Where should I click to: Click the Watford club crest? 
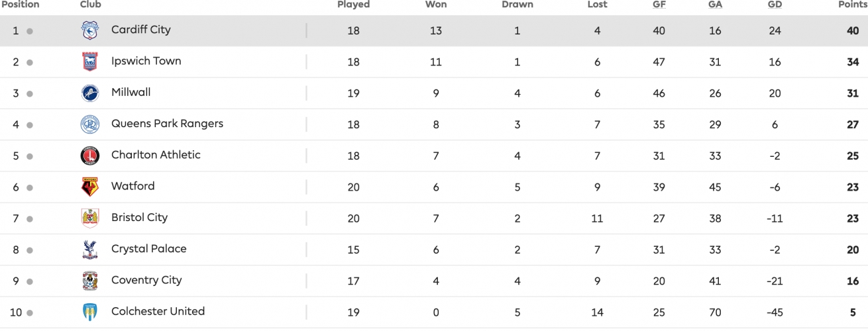click(x=89, y=187)
